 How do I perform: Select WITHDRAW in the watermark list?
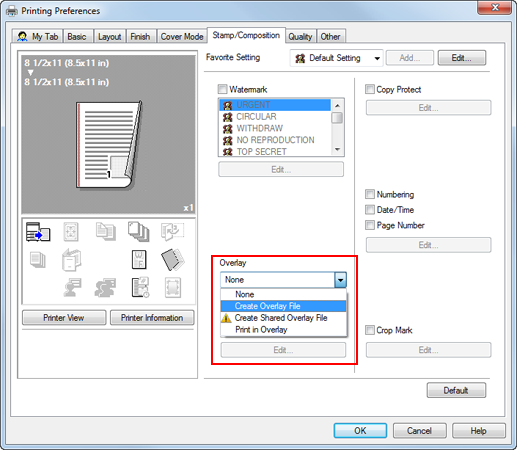pyautogui.click(x=276, y=128)
